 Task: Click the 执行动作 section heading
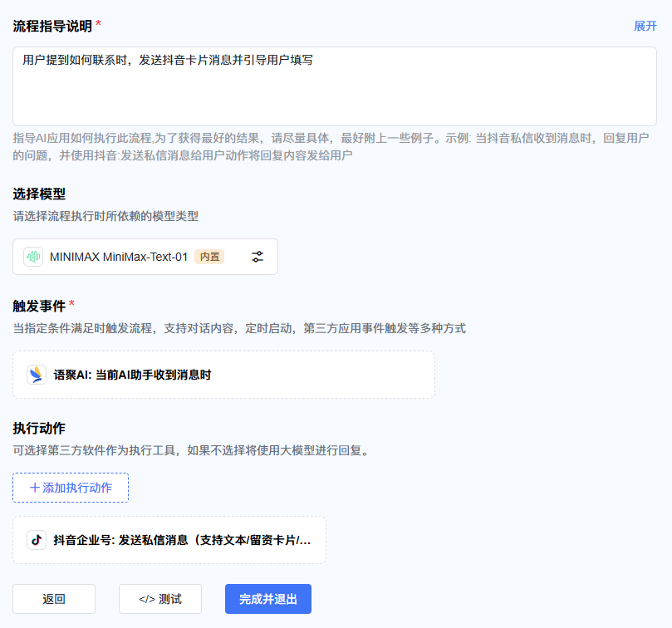39,429
